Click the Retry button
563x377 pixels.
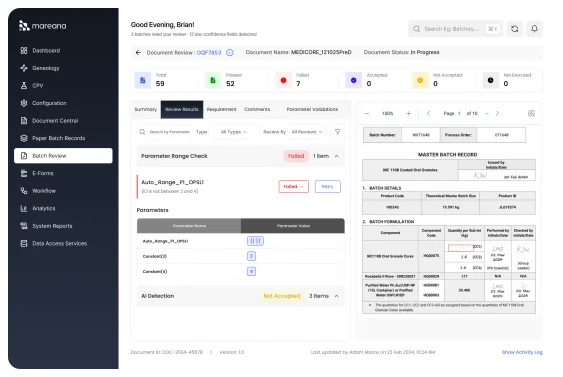327,186
